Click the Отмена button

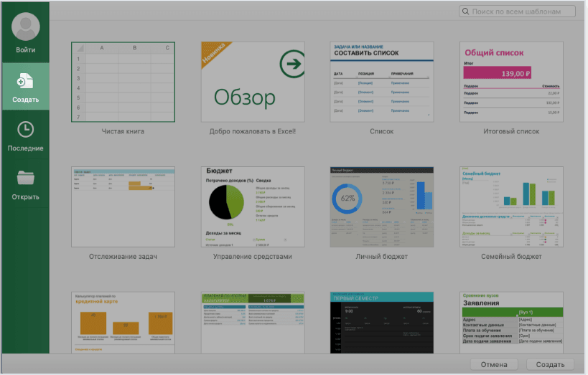click(494, 364)
